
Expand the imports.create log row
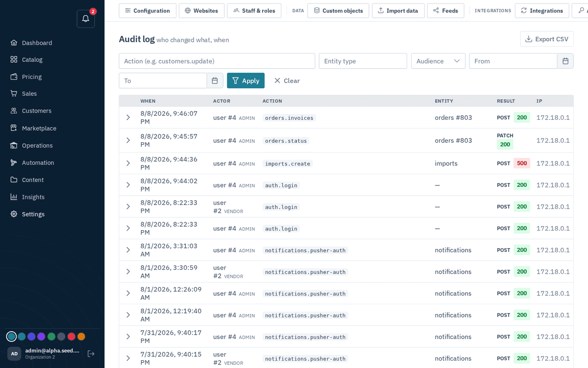click(128, 163)
